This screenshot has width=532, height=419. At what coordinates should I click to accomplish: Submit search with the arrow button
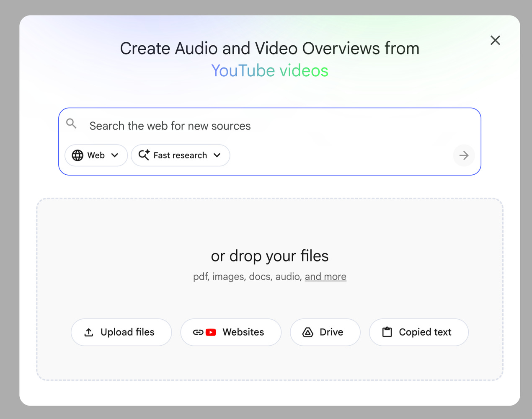click(464, 155)
